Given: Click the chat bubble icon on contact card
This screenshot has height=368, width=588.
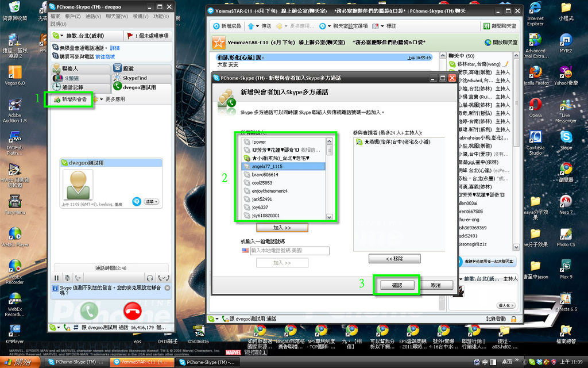Looking at the screenshot, I should tap(137, 202).
